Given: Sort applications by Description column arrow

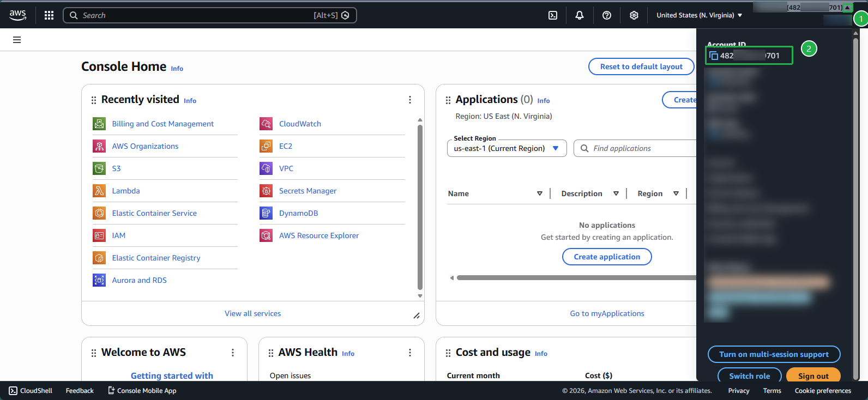Looking at the screenshot, I should [x=616, y=193].
